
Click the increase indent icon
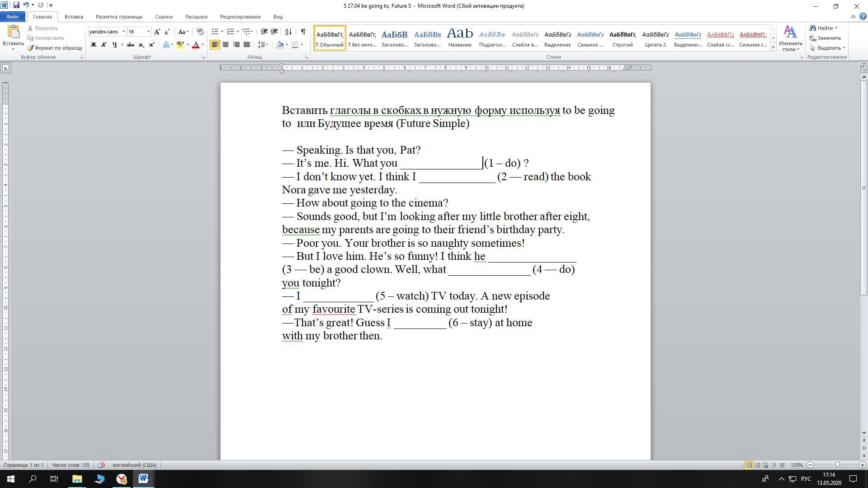(x=274, y=32)
